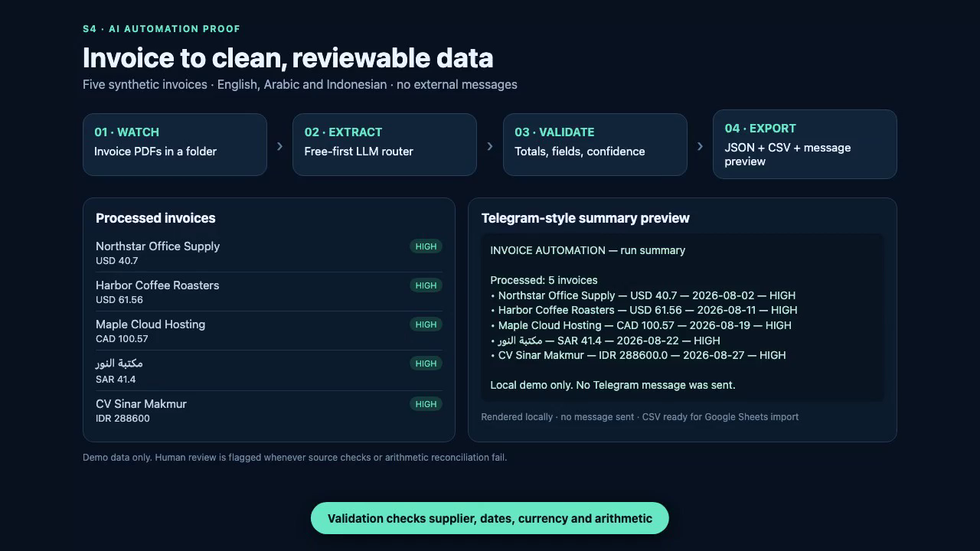Click the "Processed: 5 invoices" line
The height and width of the screenshot is (551, 980).
[544, 280]
